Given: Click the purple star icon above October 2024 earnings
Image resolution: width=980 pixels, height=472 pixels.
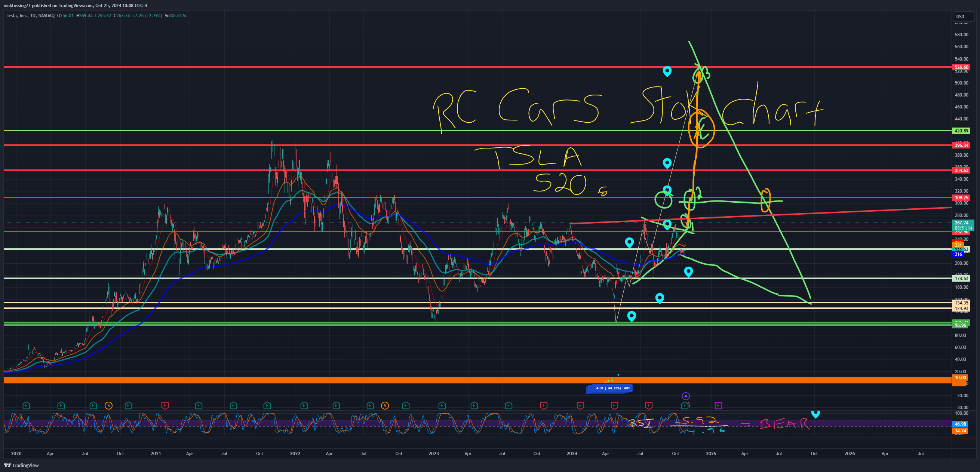Looking at the screenshot, I should point(686,396).
